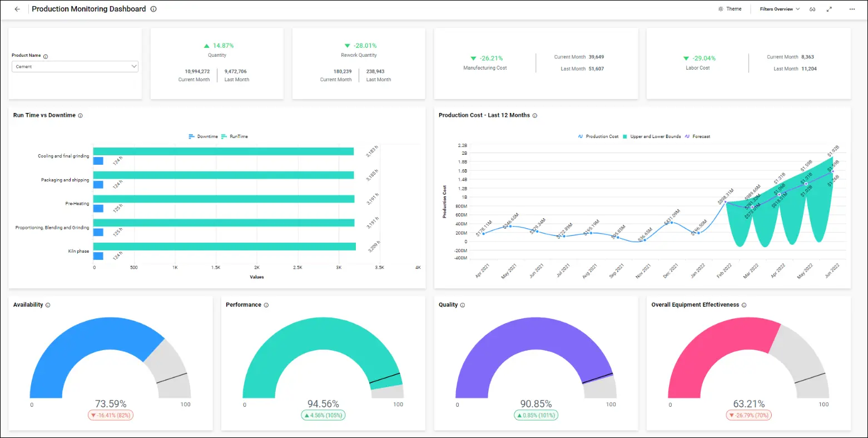
Task: Click the Kiln phase downtime bar
Action: pyautogui.click(x=98, y=256)
